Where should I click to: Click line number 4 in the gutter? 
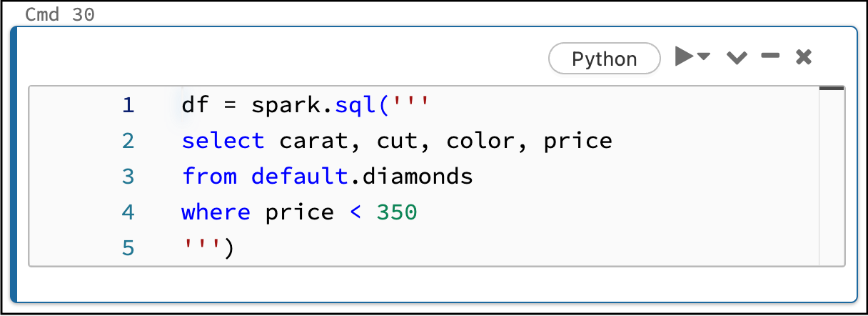(x=128, y=212)
